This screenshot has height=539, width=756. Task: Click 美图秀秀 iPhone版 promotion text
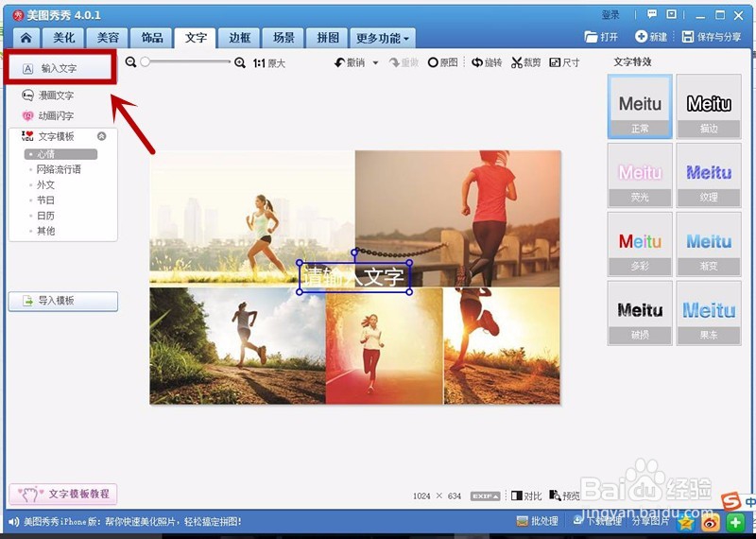[x=132, y=522]
